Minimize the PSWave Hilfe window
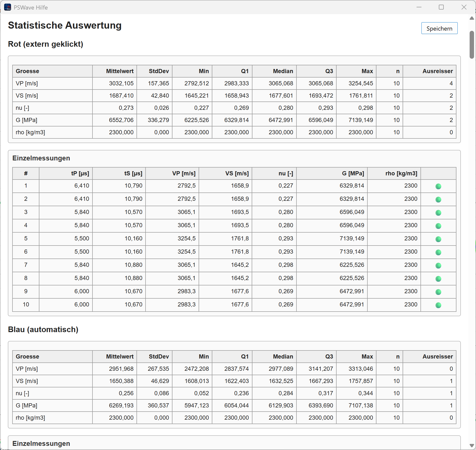Image resolution: width=476 pixels, height=450 pixels. [x=419, y=7]
